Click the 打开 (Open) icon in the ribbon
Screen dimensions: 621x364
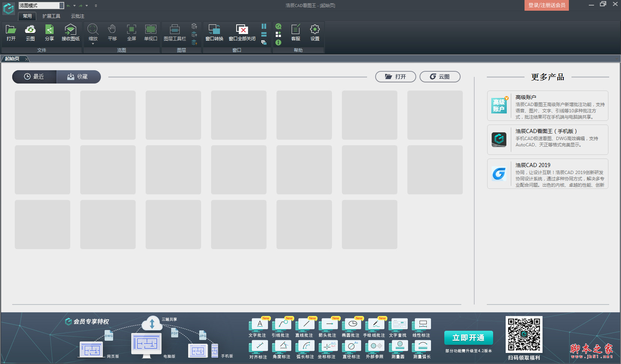click(11, 33)
